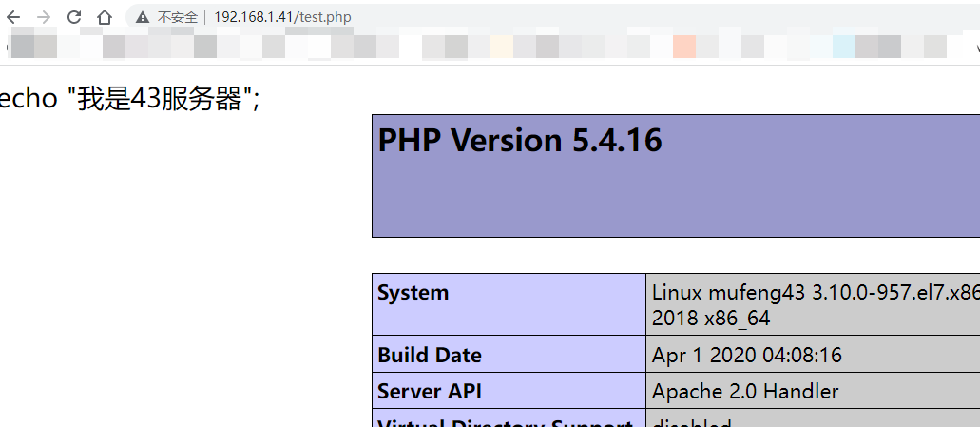Click the PHP Version 5.4.16 heading
Screen dimensions: 980x427
click(x=520, y=141)
